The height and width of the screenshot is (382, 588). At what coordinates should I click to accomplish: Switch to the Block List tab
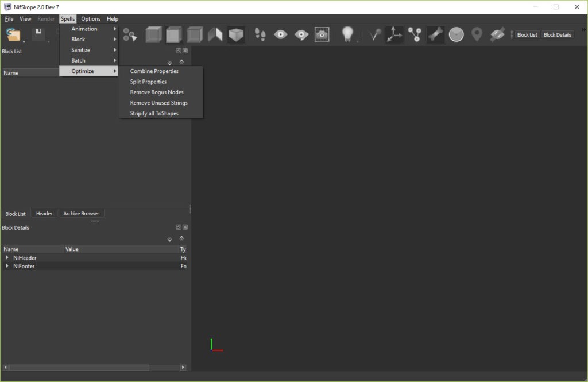tap(16, 214)
